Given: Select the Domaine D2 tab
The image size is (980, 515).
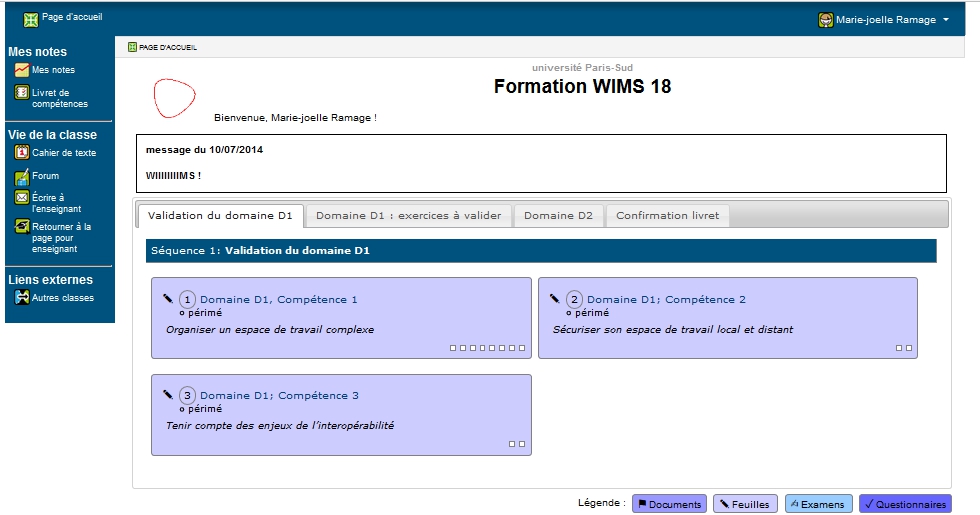Looking at the screenshot, I should click(558, 216).
